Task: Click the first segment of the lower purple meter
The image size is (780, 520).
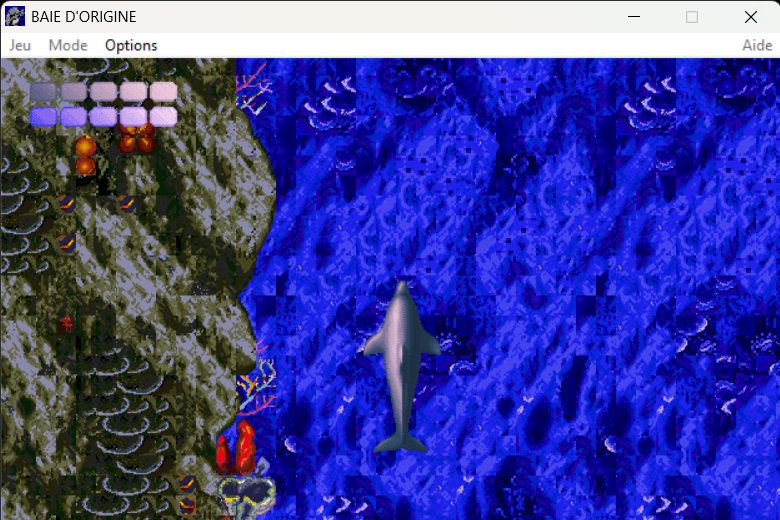Action: (43, 116)
